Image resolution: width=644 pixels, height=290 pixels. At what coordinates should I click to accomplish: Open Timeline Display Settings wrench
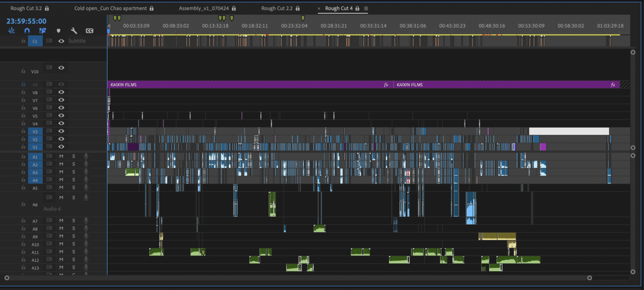tap(74, 31)
